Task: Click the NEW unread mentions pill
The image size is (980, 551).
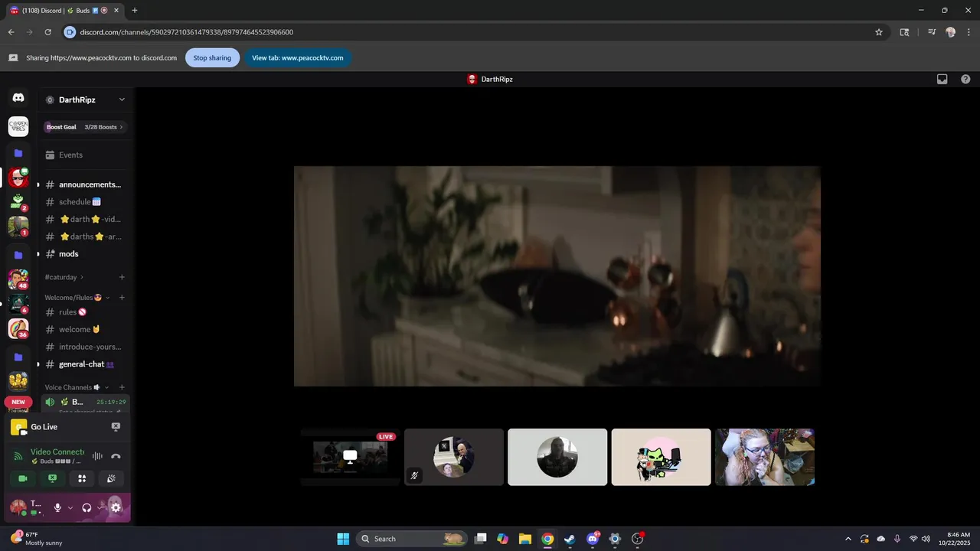Action: pos(18,402)
